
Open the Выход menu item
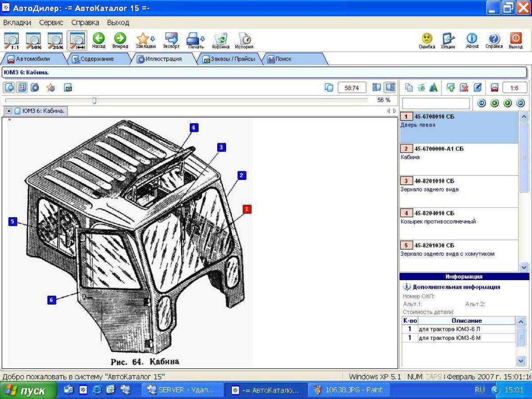(x=118, y=22)
